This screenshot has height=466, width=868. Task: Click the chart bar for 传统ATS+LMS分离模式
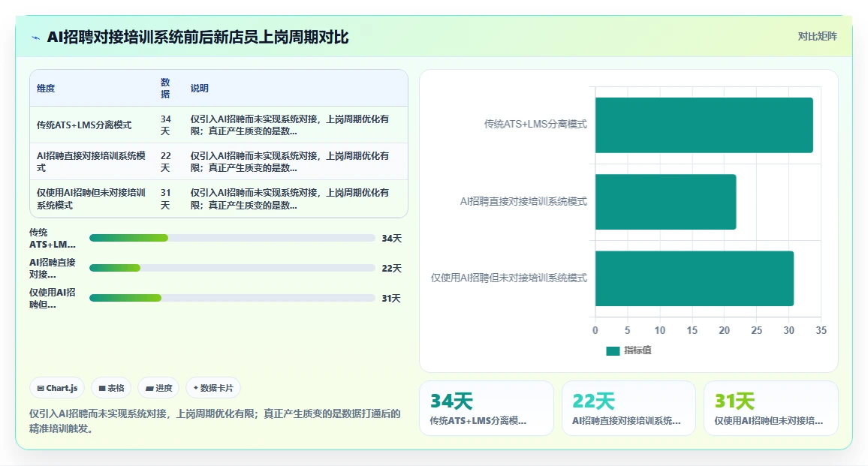tap(704, 125)
